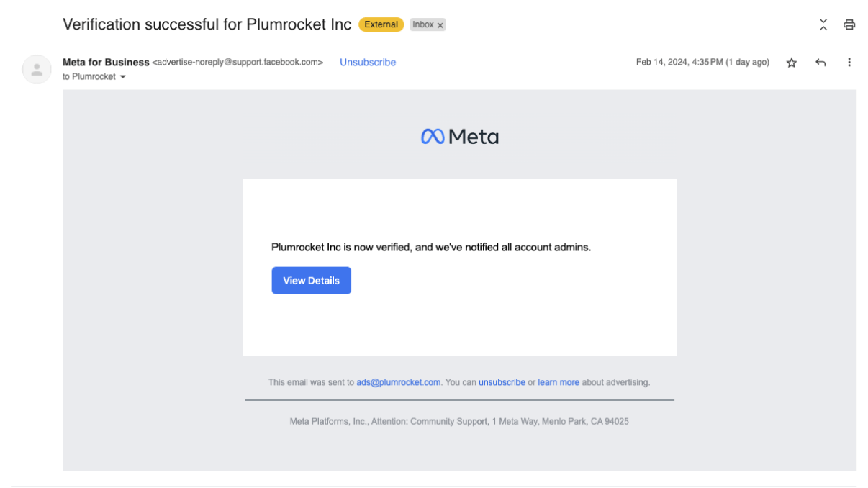
Task: Click the Feb 14, 2024 timestamp
Action: (702, 63)
